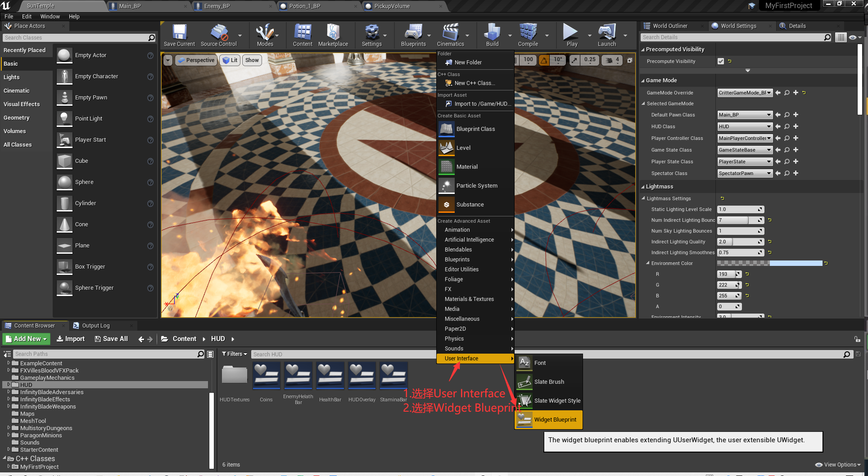Open the Perspective viewport dropdown

pyautogui.click(x=195, y=60)
